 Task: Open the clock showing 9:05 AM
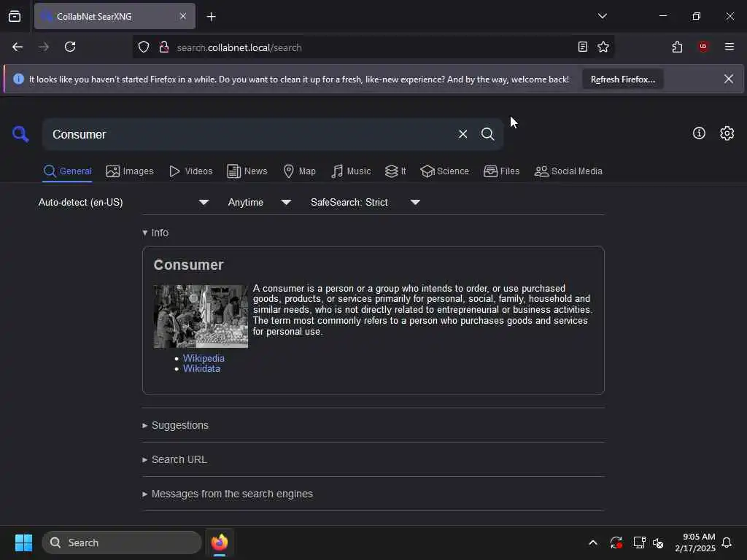tap(695, 542)
